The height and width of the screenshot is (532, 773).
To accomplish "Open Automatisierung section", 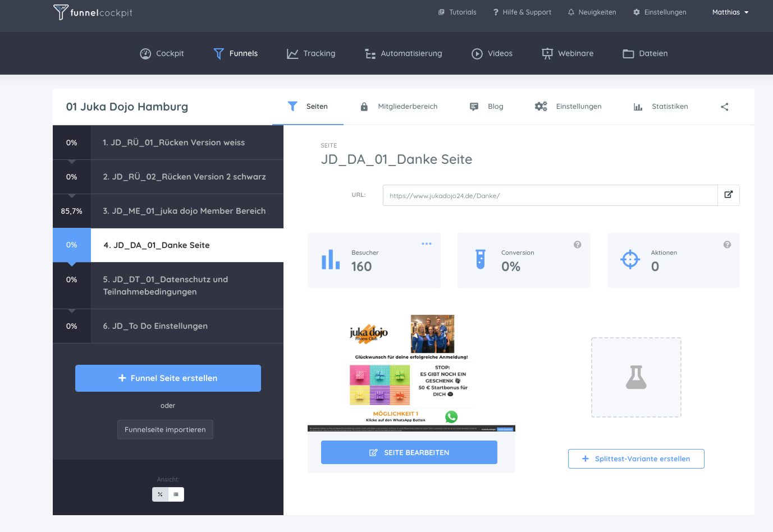I will click(x=403, y=53).
